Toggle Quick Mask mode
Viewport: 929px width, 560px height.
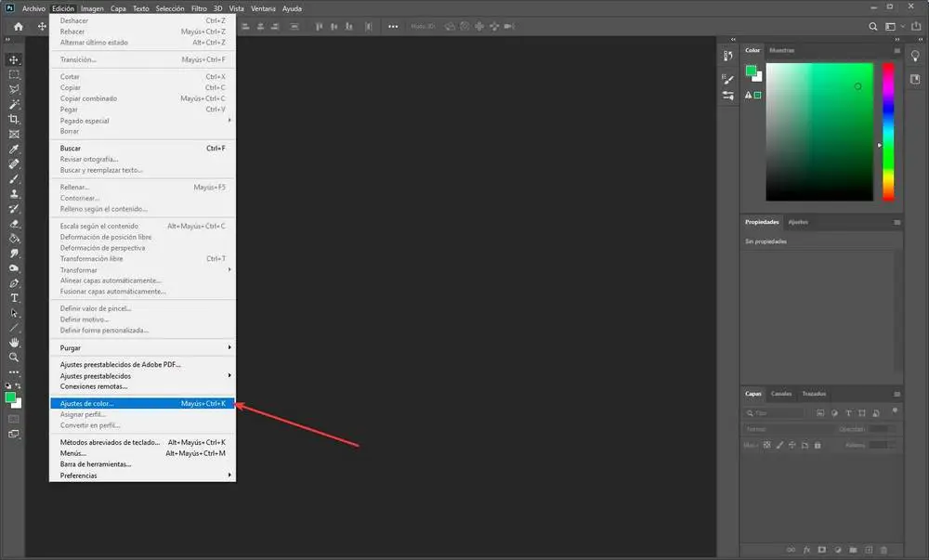point(14,419)
